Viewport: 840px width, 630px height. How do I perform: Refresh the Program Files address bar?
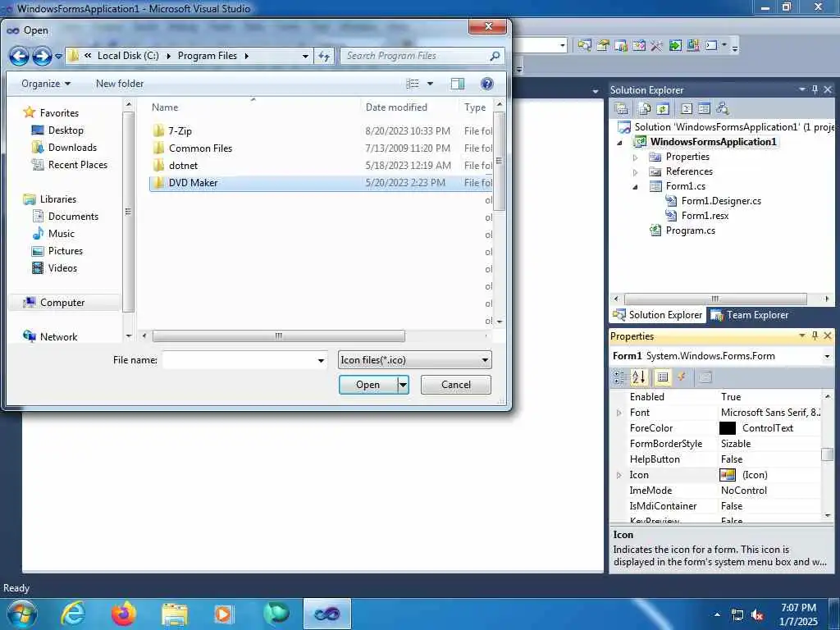324,56
